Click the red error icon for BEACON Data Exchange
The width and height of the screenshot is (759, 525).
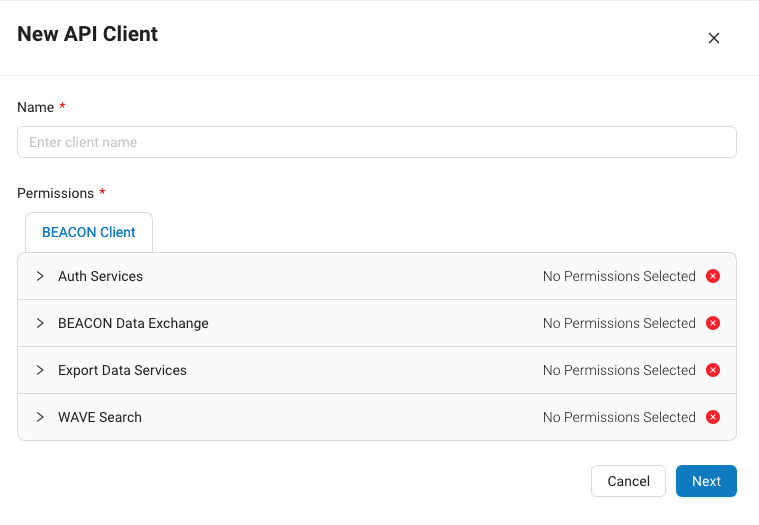[713, 323]
